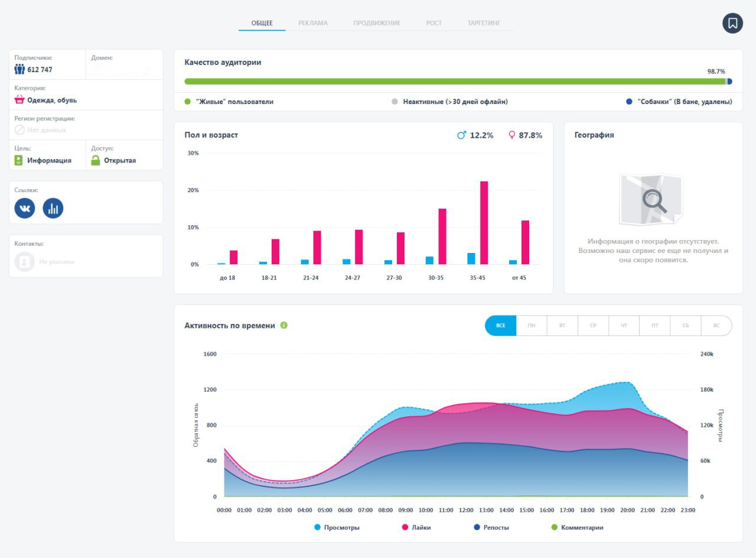The width and height of the screenshot is (756, 558).
Task: Click the 87.8% female share value
Action: [530, 135]
